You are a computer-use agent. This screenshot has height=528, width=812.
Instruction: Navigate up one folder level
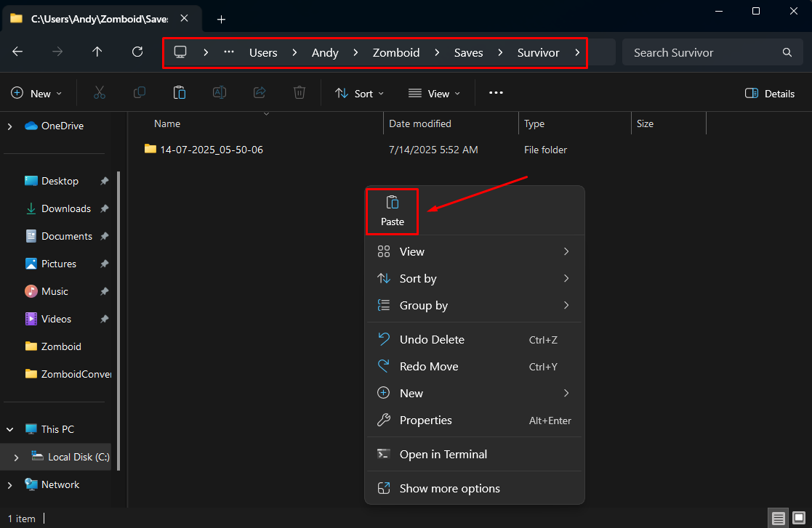pos(97,52)
